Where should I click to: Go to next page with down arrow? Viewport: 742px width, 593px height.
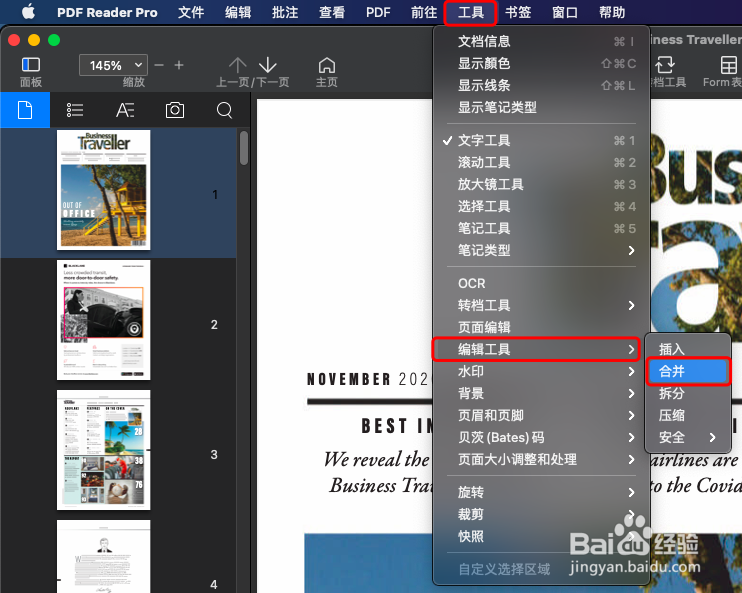[268, 65]
